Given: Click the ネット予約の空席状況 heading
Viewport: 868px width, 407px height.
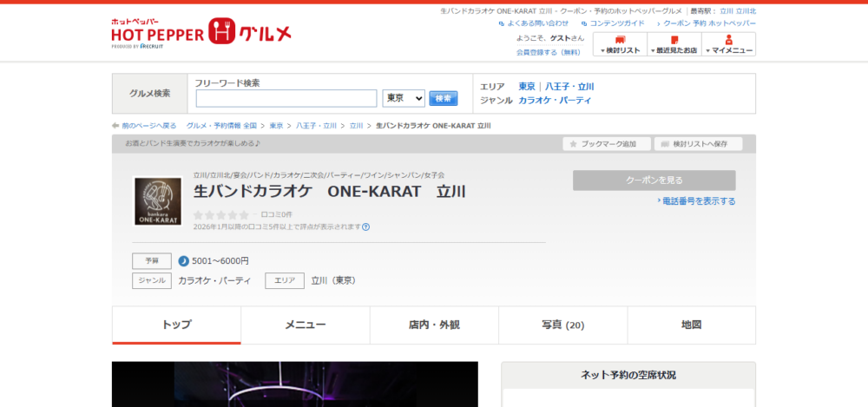Looking at the screenshot, I should pos(628,375).
